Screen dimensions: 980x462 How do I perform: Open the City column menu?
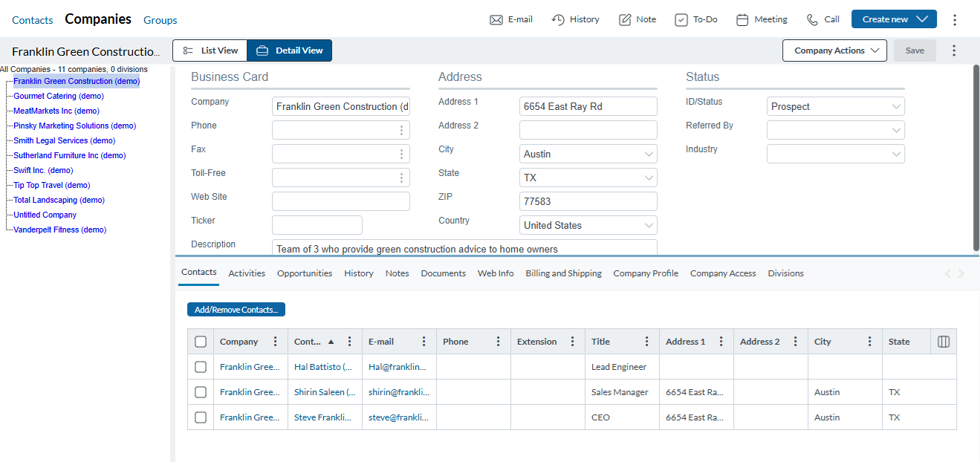click(870, 342)
